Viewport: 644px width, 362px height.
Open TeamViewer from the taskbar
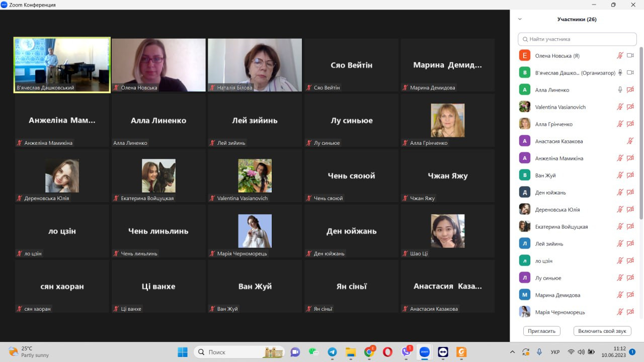tap(443, 352)
